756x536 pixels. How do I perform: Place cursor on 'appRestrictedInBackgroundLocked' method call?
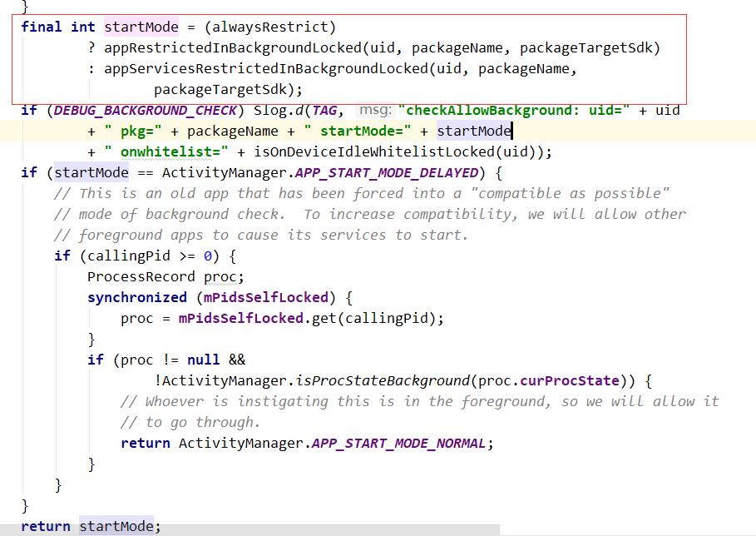tap(233, 47)
